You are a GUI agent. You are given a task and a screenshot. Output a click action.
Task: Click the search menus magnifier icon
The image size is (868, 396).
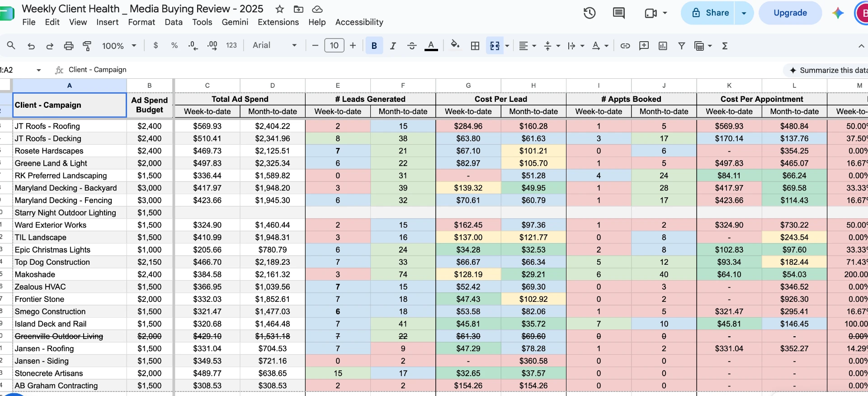pyautogui.click(x=11, y=45)
